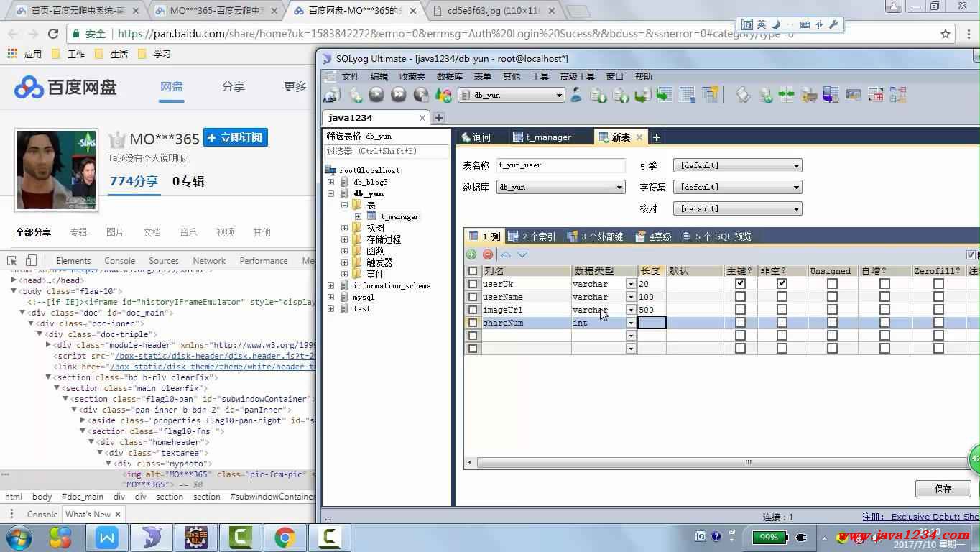980x552 pixels.
Task: Click the execute query play icon
Action: 376,95
